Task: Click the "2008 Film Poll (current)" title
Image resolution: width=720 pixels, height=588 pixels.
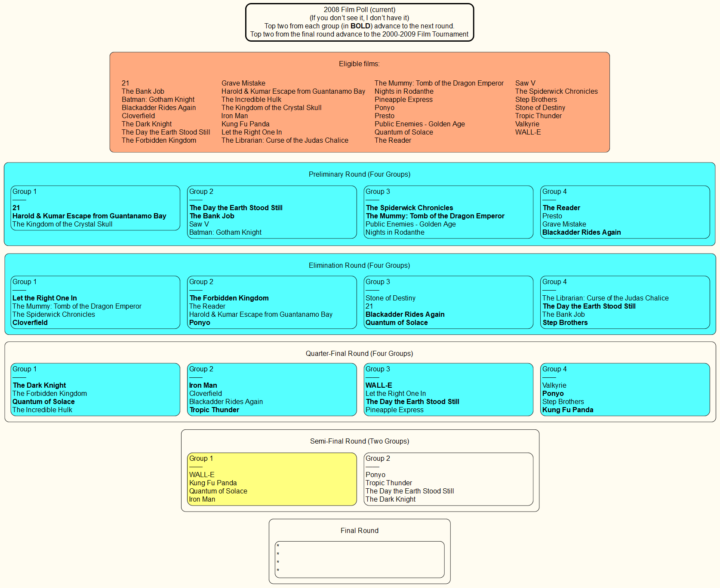Action: click(x=359, y=10)
